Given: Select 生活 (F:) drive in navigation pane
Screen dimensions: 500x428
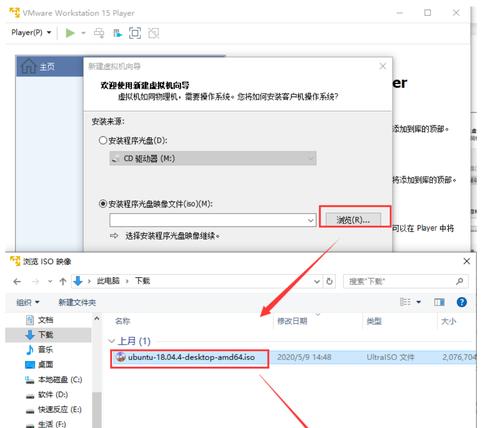Looking at the screenshot, I should pyautogui.click(x=52, y=424).
